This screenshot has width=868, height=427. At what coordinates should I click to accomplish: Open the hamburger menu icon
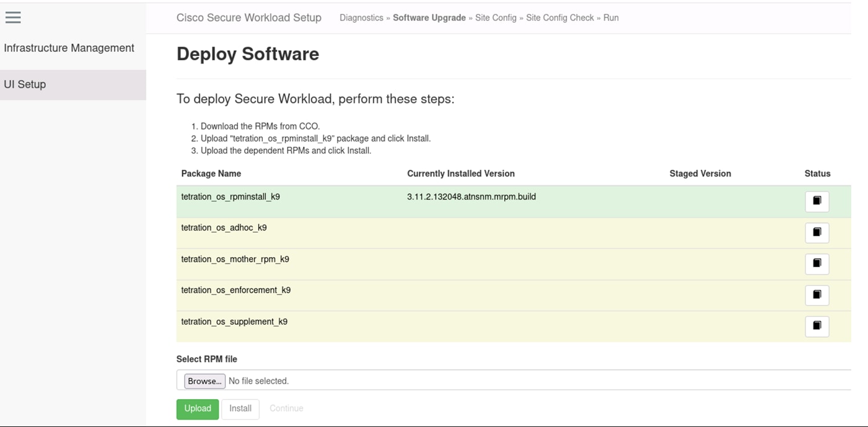click(13, 17)
